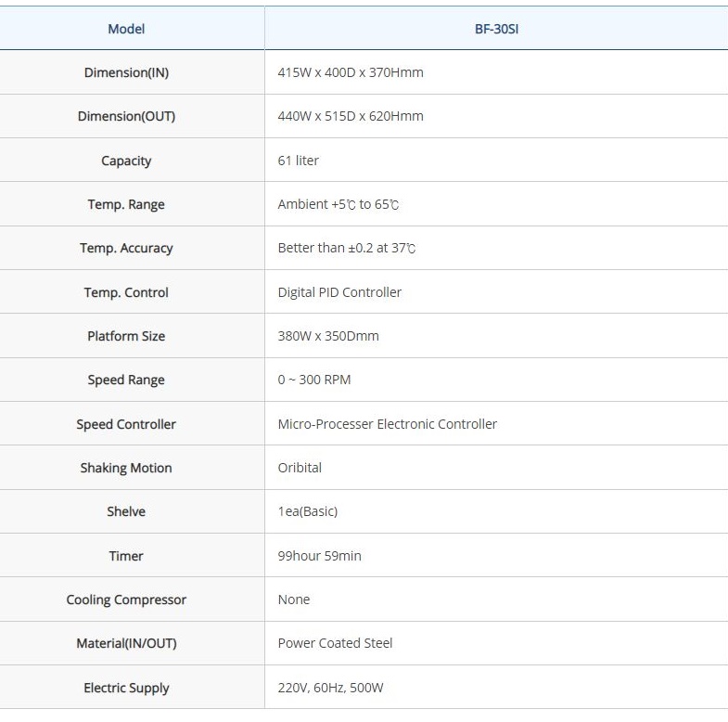728x722 pixels.
Task: Click the 0 ~ 300 RPM value
Action: [314, 380]
